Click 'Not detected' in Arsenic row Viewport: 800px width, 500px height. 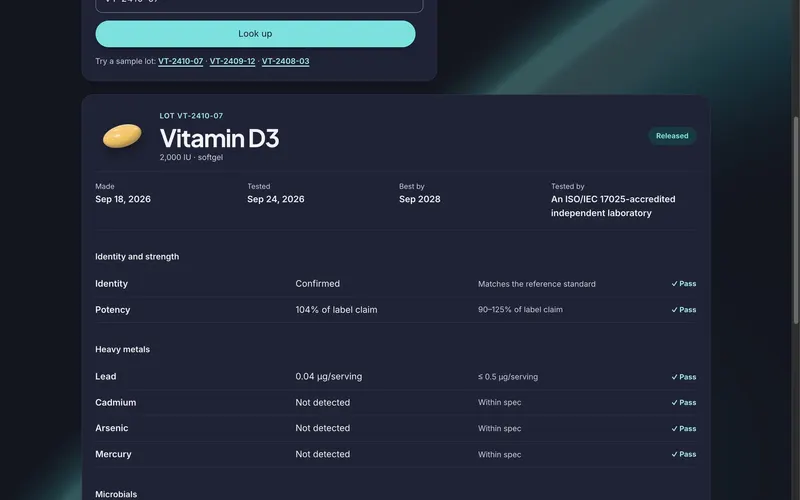click(322, 428)
